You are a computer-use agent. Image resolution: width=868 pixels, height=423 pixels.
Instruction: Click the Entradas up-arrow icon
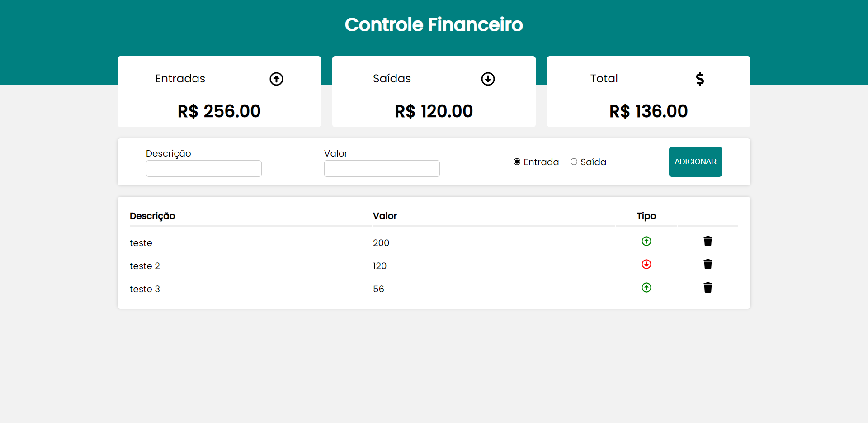[276, 78]
